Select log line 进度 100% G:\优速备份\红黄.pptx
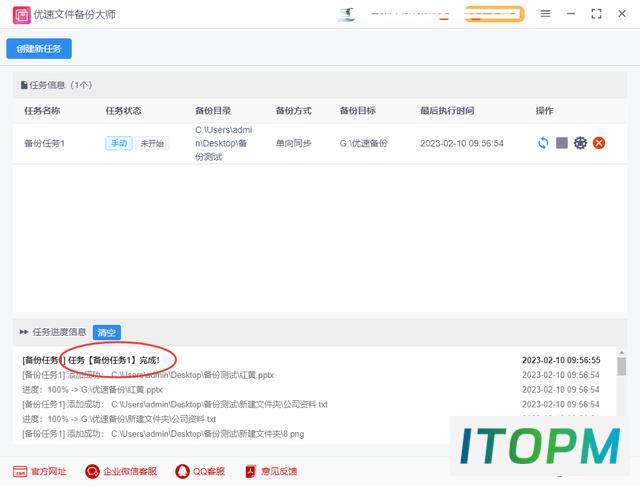640x486 pixels. (x=92, y=390)
